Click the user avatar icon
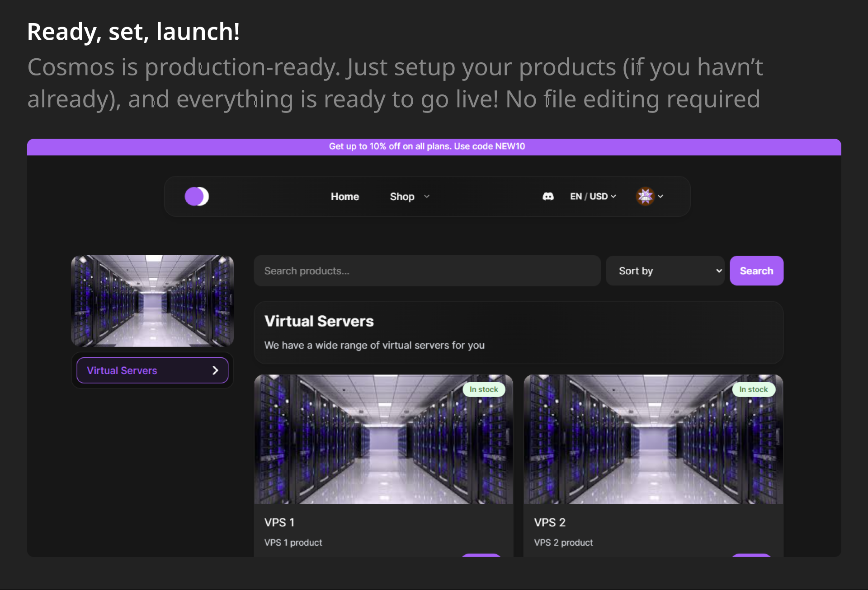This screenshot has height=590, width=868. tap(645, 197)
